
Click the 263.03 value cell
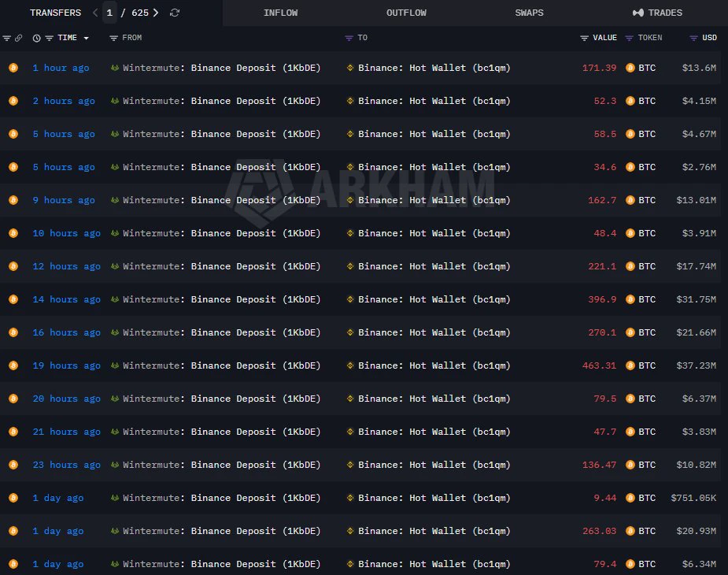pos(600,531)
